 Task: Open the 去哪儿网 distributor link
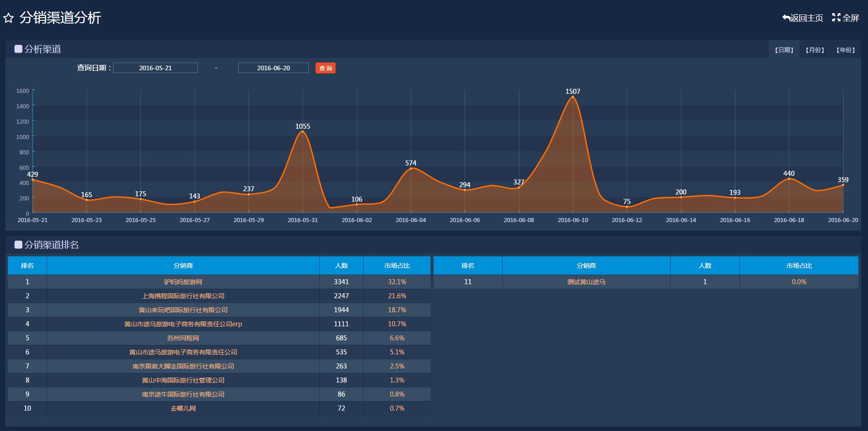183,408
